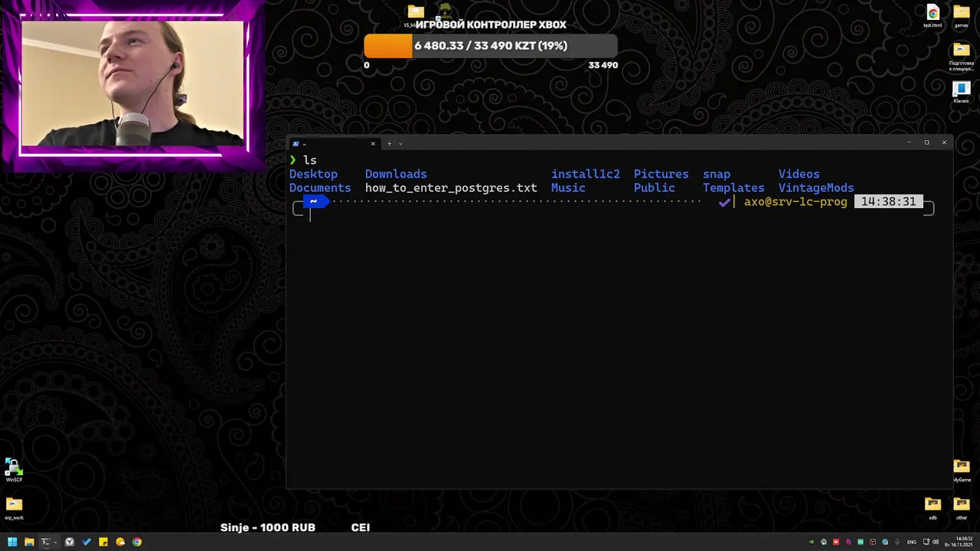Open the erp_work folder on the desktop
The image size is (980, 551).
coord(14,508)
